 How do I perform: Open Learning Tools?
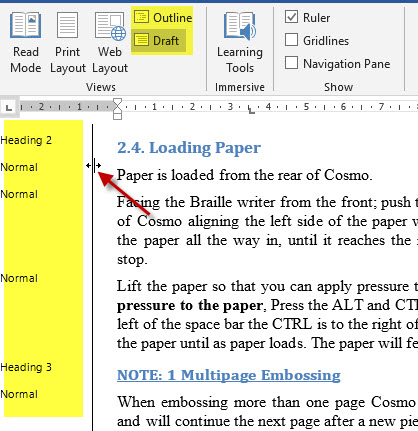(x=240, y=43)
